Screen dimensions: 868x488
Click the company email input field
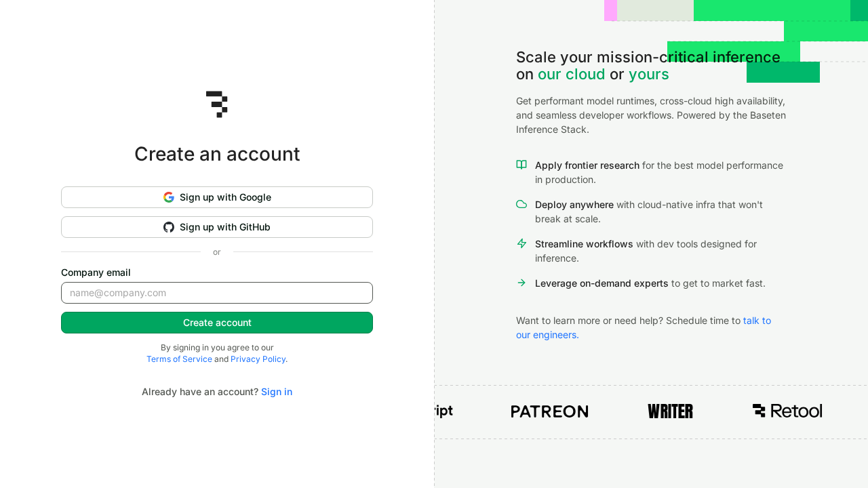pyautogui.click(x=217, y=293)
